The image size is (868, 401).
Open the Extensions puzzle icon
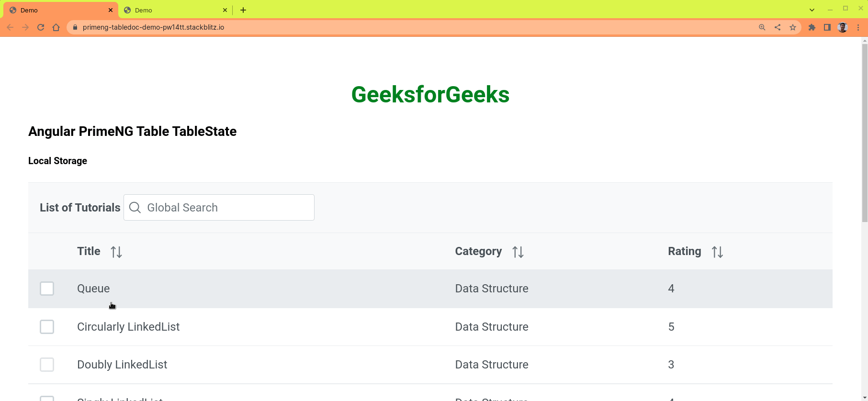(x=812, y=27)
